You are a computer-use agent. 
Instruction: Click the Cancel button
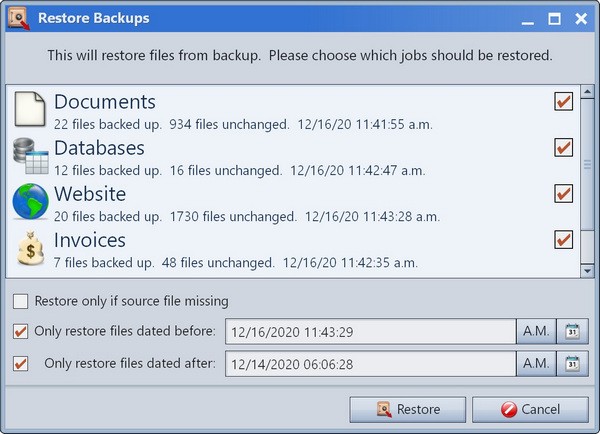[x=530, y=410]
